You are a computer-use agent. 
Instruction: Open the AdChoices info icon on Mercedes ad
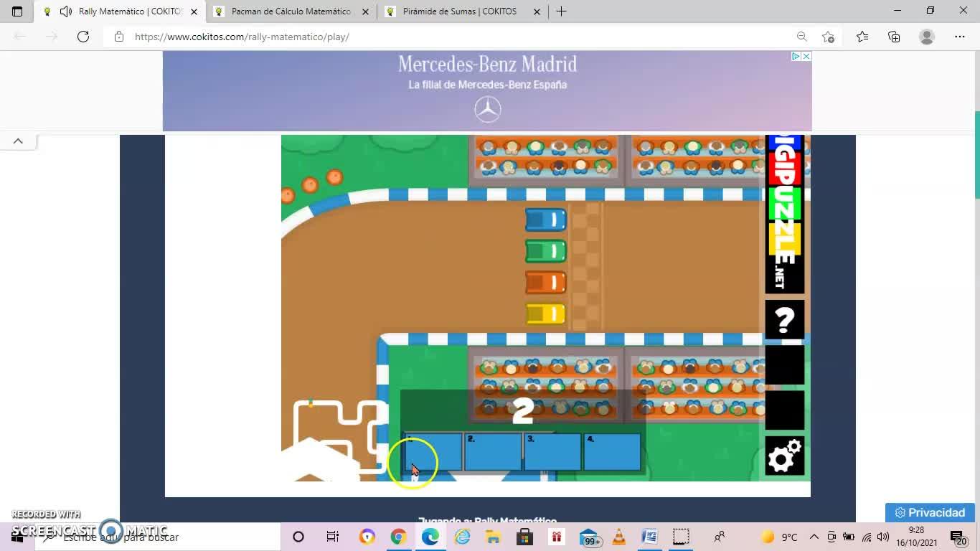[x=796, y=56]
